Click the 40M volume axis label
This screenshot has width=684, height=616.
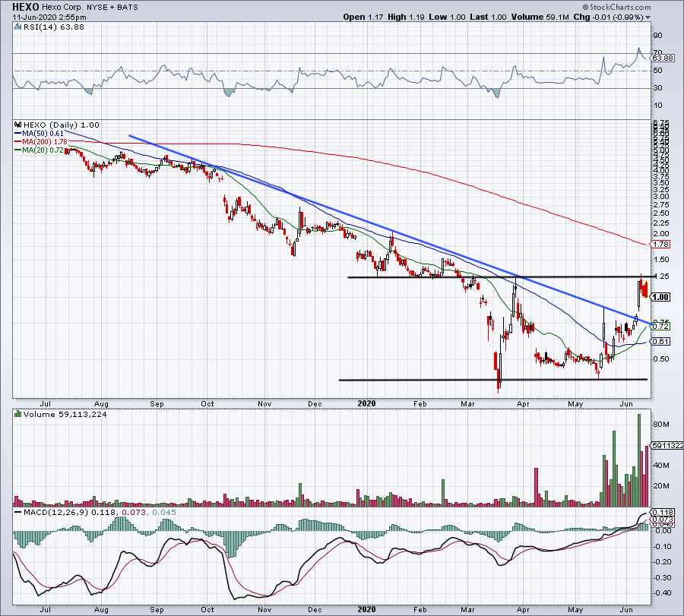point(661,466)
